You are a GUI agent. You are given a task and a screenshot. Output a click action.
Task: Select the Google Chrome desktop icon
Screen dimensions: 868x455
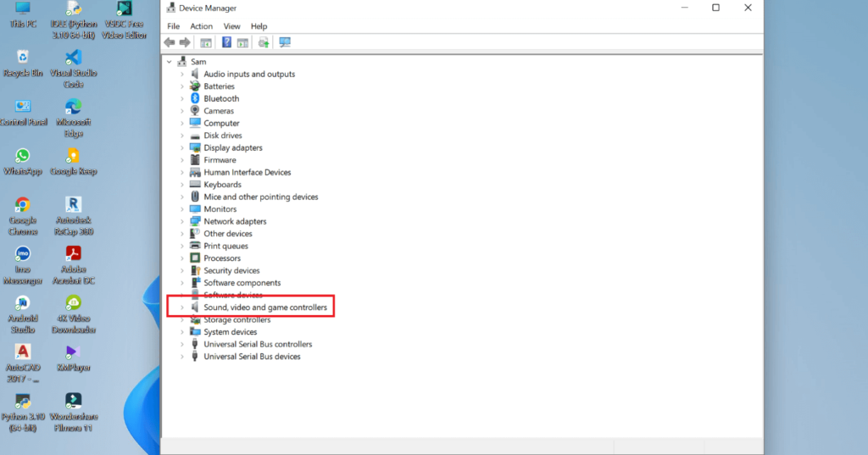coord(23,216)
